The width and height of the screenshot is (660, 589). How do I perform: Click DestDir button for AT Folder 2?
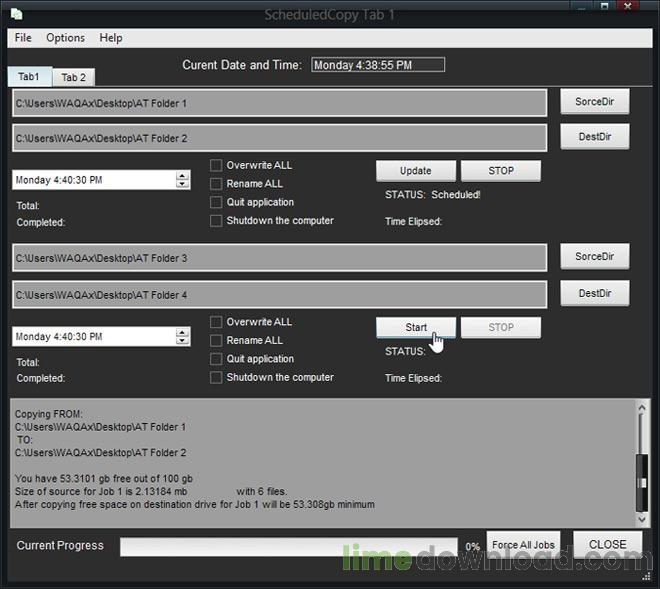pos(594,137)
